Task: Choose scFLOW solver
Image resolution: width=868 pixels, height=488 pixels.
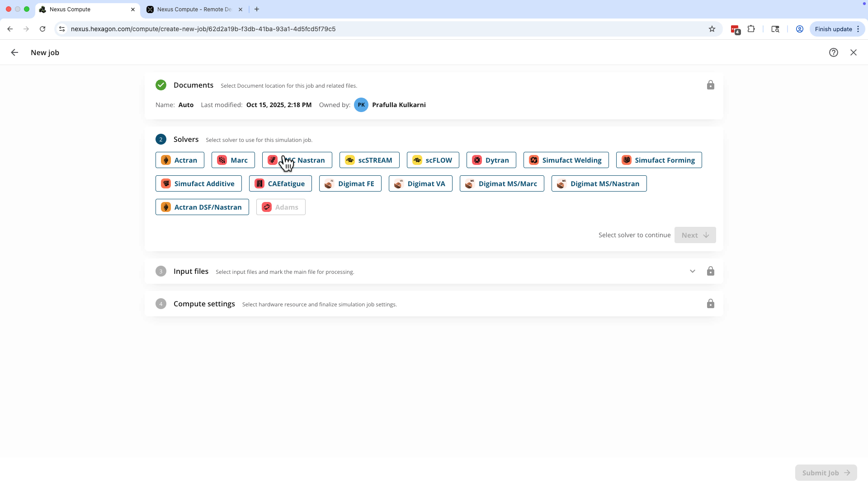Action: [433, 160]
